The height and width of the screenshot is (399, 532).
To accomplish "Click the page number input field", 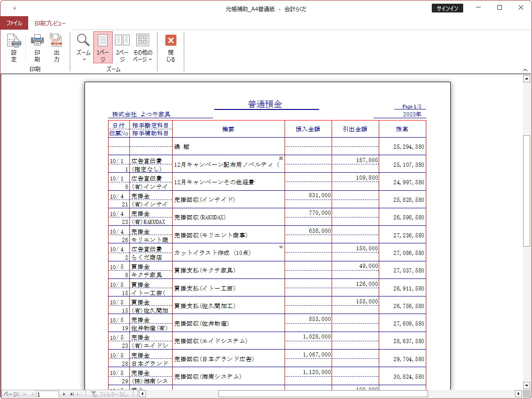I will [47, 394].
